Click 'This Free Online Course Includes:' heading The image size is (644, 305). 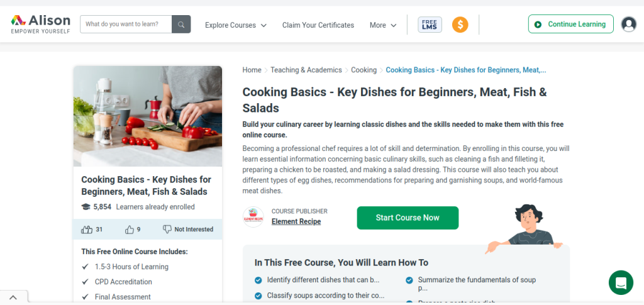135,252
